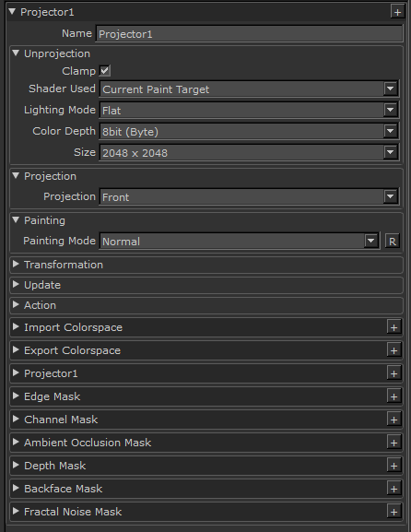Image resolution: width=411 pixels, height=532 pixels.
Task: Open the Color Depth dropdown
Action: 249,132
